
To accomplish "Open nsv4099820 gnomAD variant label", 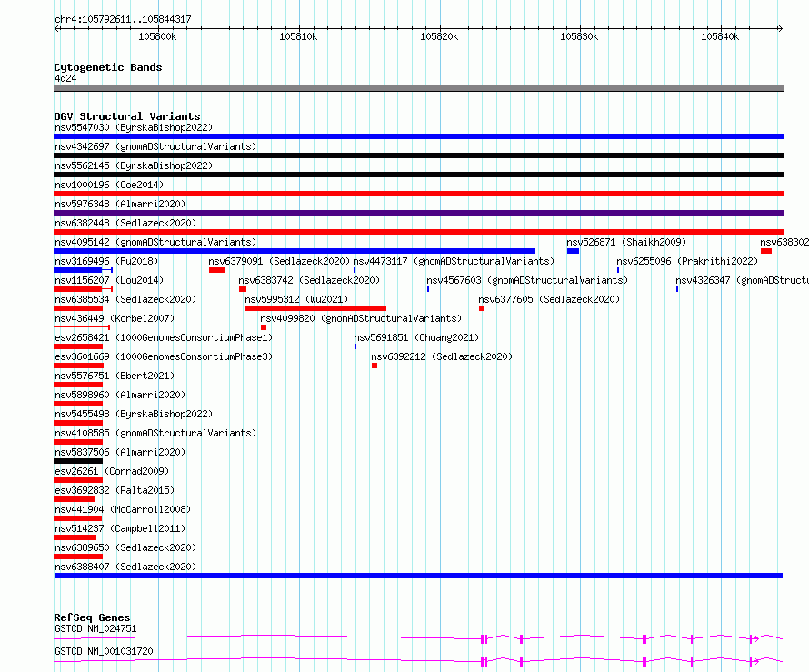I will [361, 318].
